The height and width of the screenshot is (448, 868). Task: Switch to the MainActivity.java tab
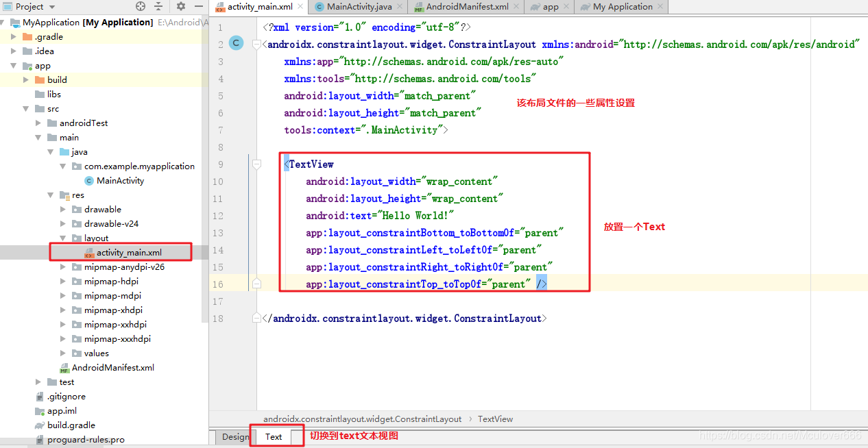tap(359, 7)
